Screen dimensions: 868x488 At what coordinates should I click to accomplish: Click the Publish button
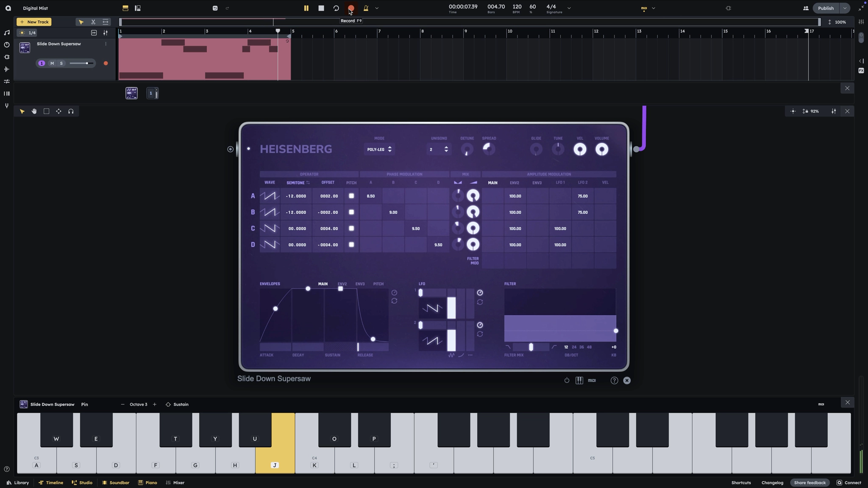[x=826, y=8]
